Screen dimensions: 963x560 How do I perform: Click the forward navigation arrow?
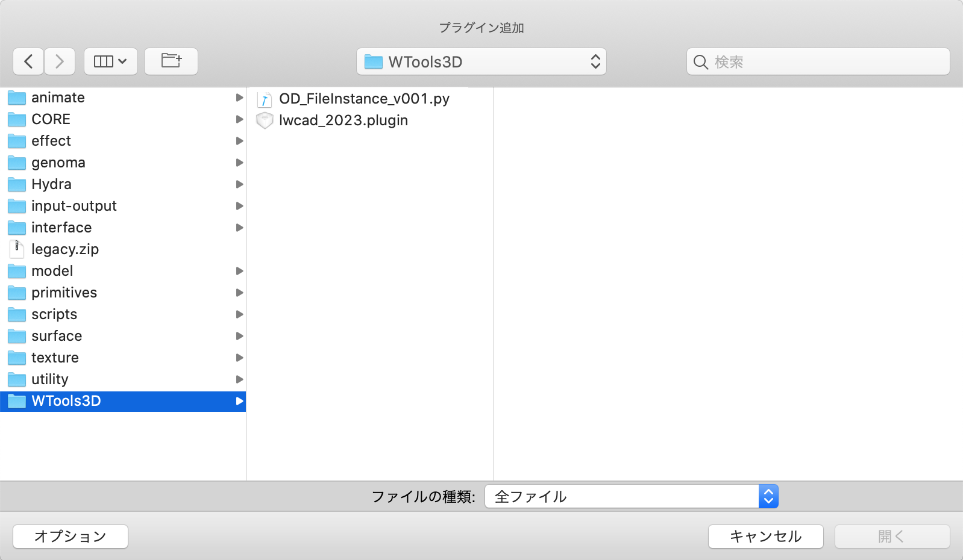tap(59, 61)
